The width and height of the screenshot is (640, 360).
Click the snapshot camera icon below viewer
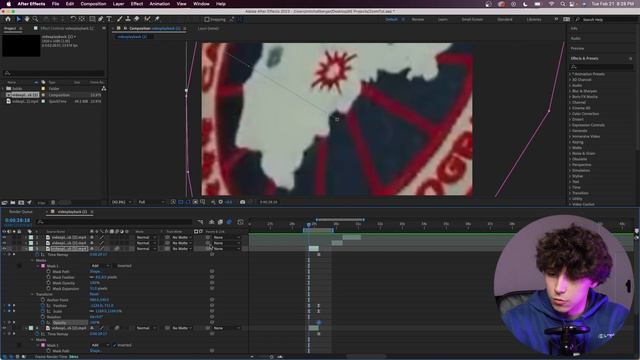(x=242, y=202)
